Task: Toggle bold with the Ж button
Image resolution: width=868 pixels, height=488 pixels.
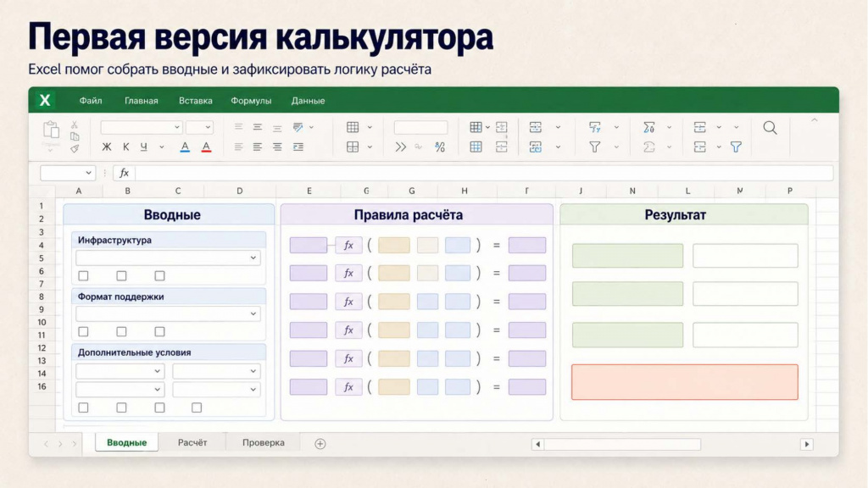Action: (107, 147)
